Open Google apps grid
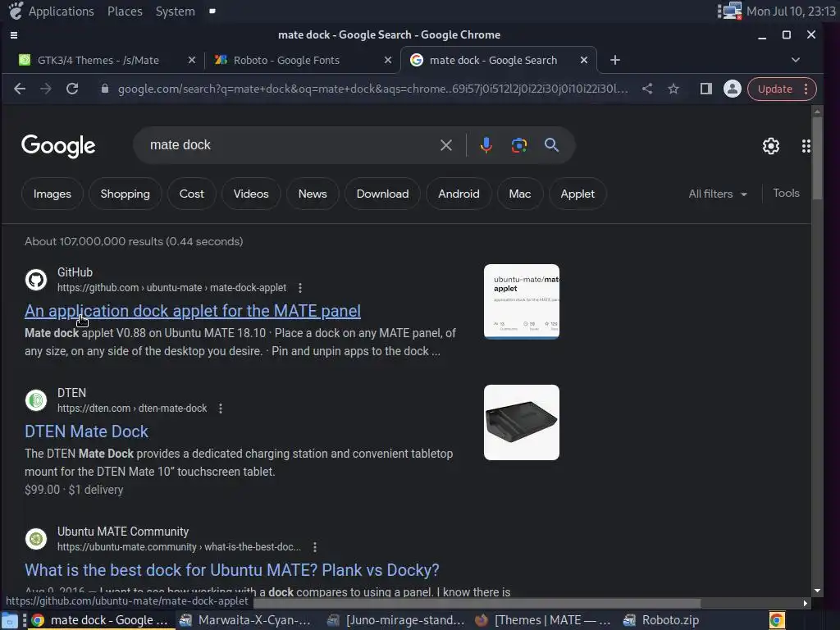 coord(806,146)
